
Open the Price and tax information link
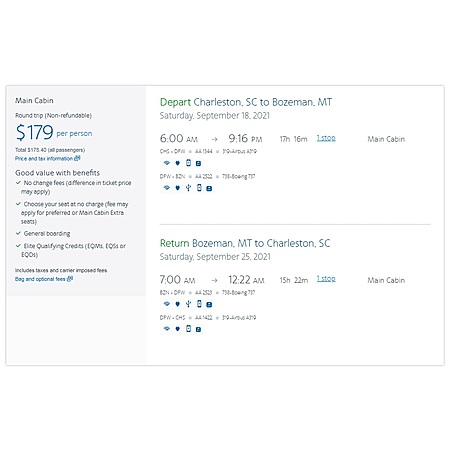[47, 158]
